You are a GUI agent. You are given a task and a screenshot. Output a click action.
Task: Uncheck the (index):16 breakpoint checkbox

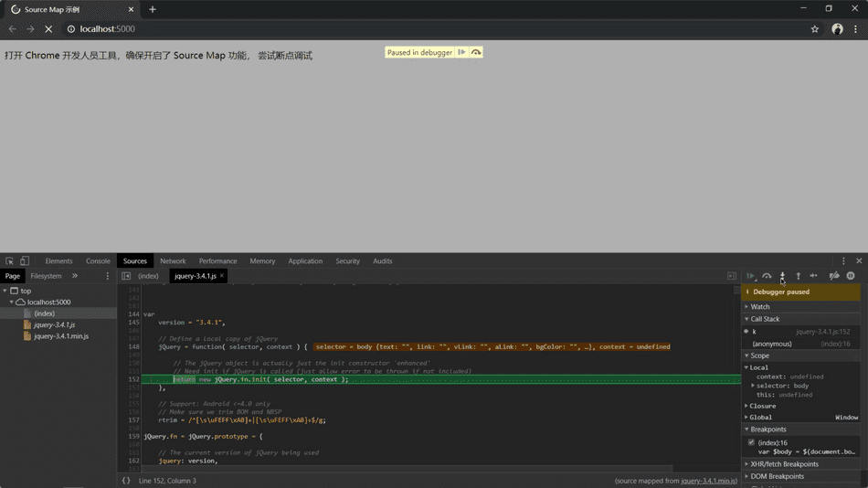pyautogui.click(x=751, y=442)
